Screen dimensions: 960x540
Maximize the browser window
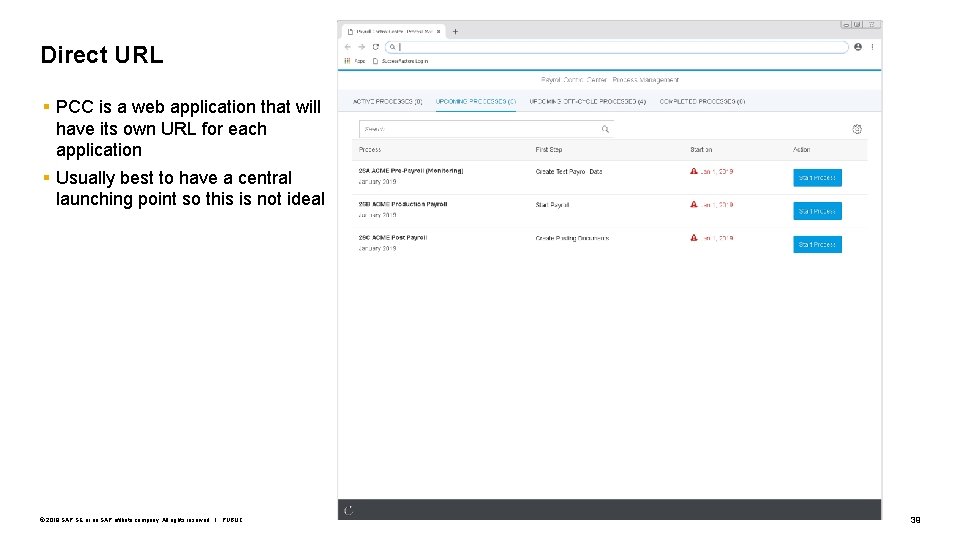tap(858, 24)
